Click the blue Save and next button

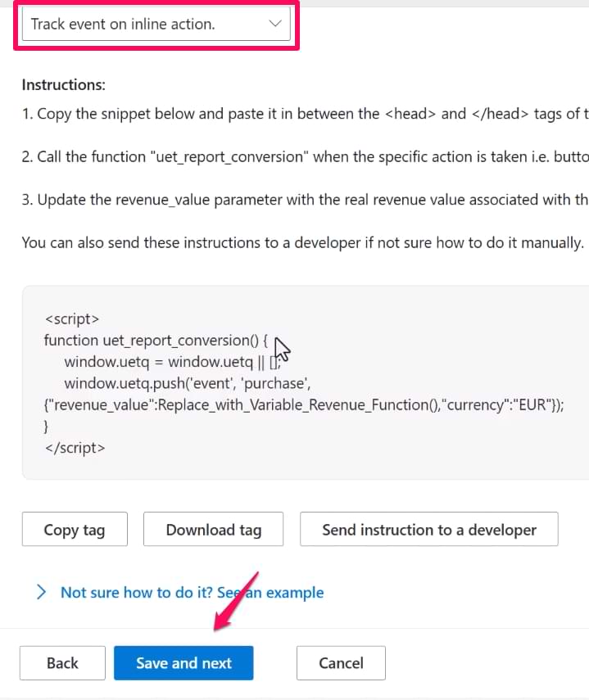[183, 663]
